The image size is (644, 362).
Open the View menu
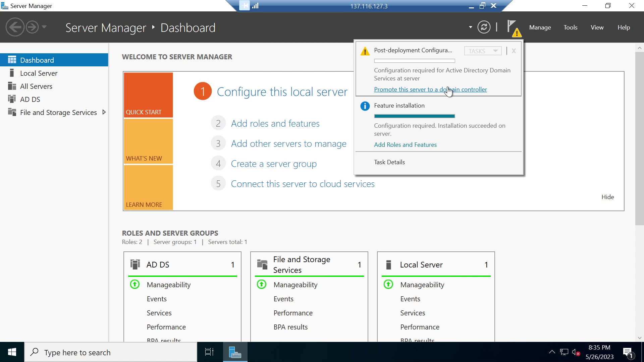(597, 27)
